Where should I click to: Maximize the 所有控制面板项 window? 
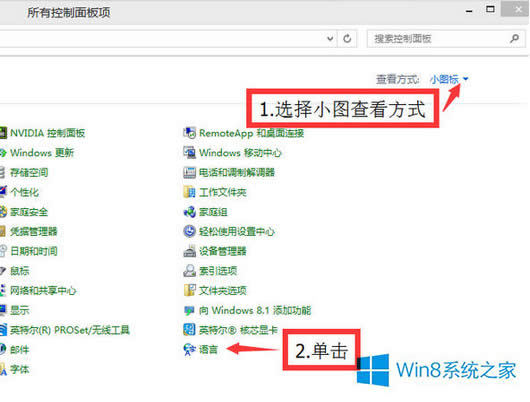point(490,9)
